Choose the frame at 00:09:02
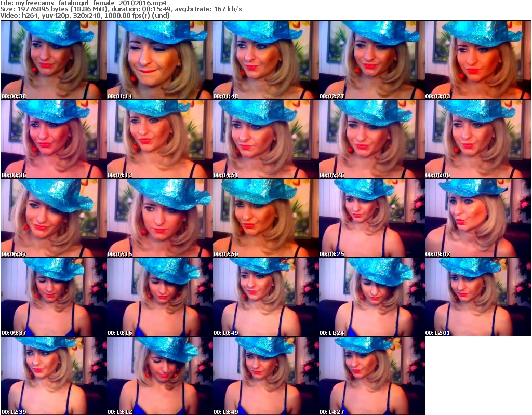The height and width of the screenshot is (415, 532). pyautogui.click(x=478, y=218)
